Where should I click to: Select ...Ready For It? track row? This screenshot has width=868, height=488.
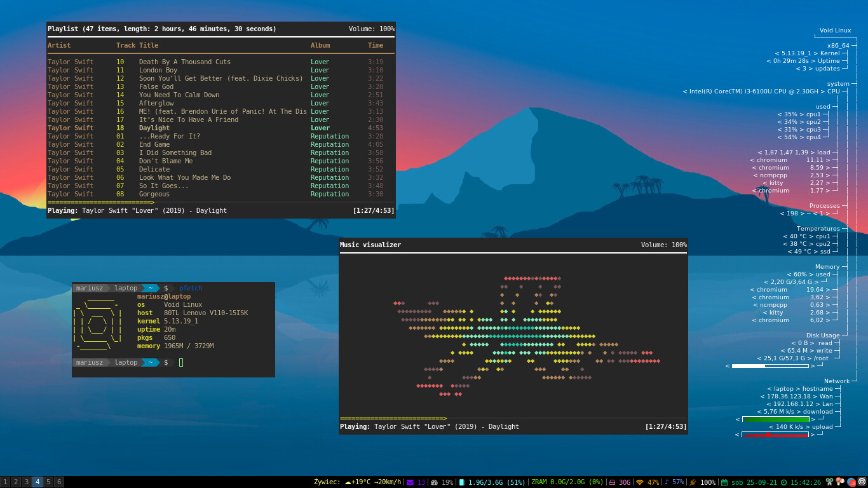point(220,136)
